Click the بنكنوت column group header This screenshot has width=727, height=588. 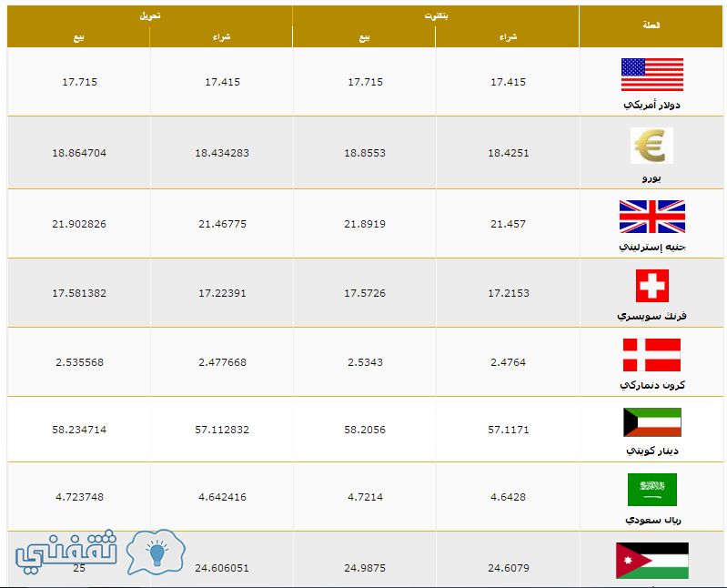tap(436, 15)
